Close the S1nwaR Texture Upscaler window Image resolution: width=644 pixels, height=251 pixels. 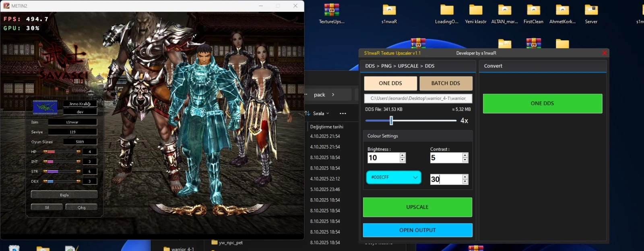click(604, 53)
